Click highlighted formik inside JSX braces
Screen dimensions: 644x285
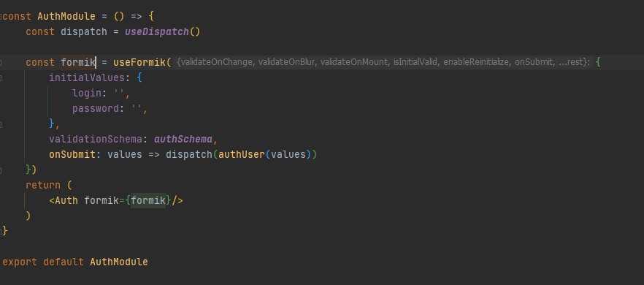pyautogui.click(x=147, y=200)
